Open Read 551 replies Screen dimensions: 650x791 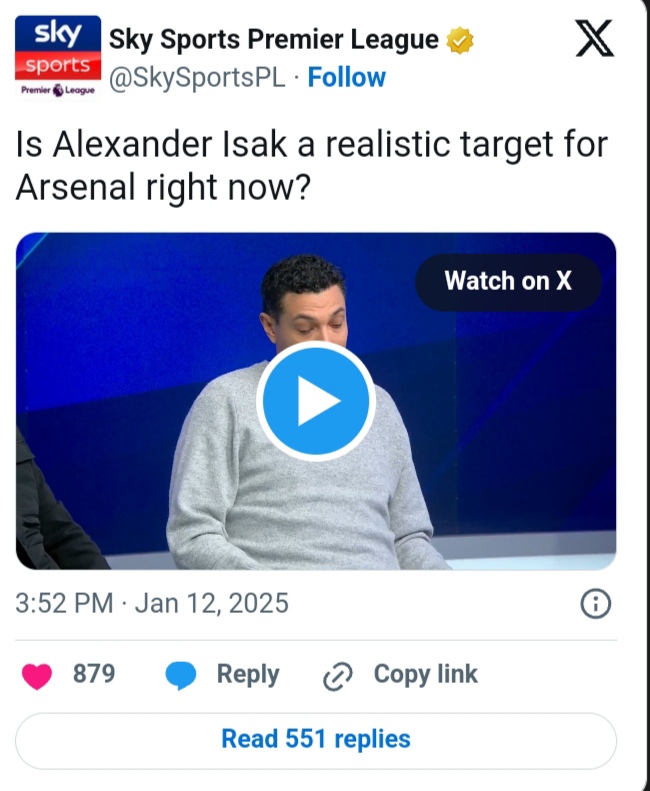coord(316,740)
